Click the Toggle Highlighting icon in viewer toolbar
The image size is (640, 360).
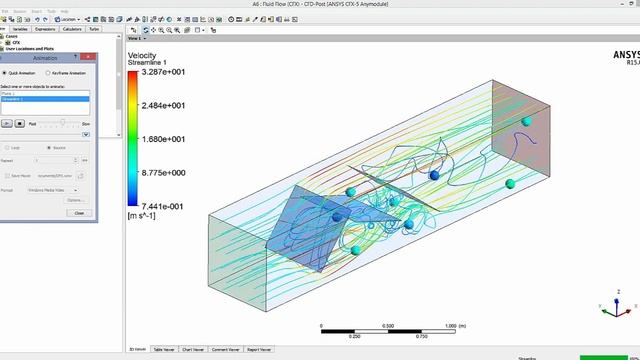tap(187, 30)
